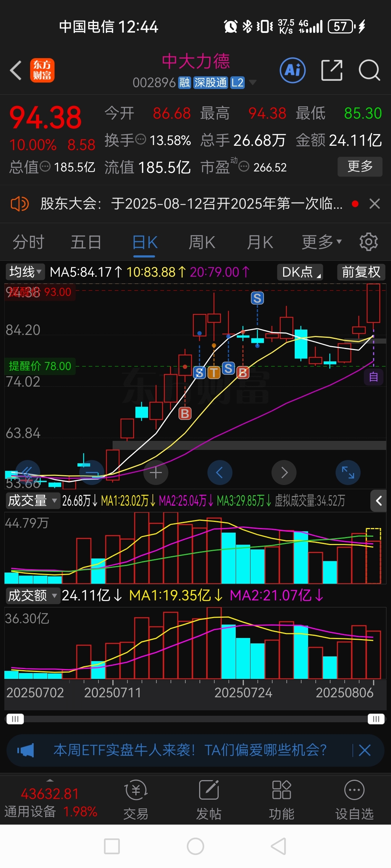Tap the 换手 info circle icon
Viewport: 391px width, 868px height.
(x=140, y=139)
